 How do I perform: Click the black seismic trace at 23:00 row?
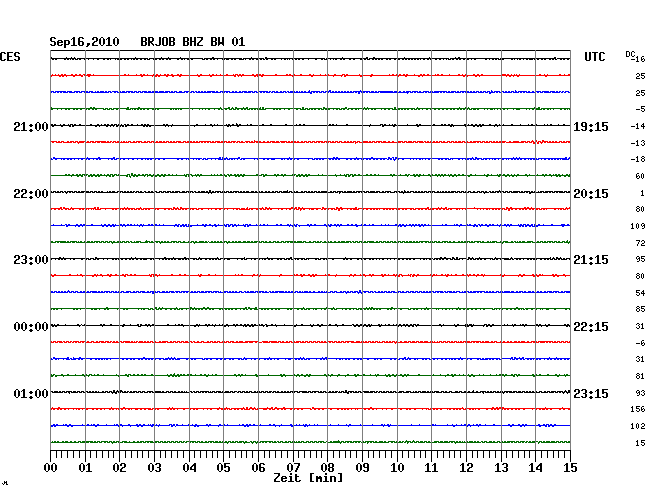310,259
